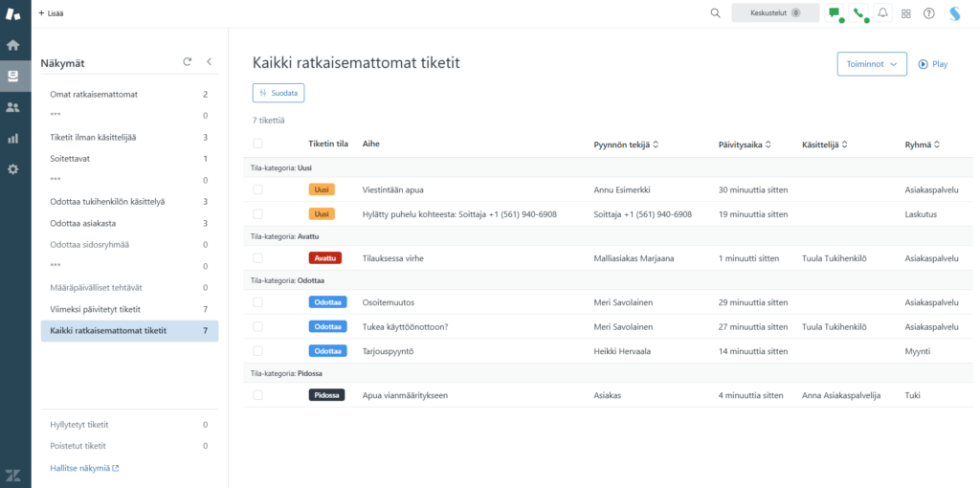980x488 pixels.
Task: Open the Hyllytetyt tiketit view
Action: click(x=129, y=425)
